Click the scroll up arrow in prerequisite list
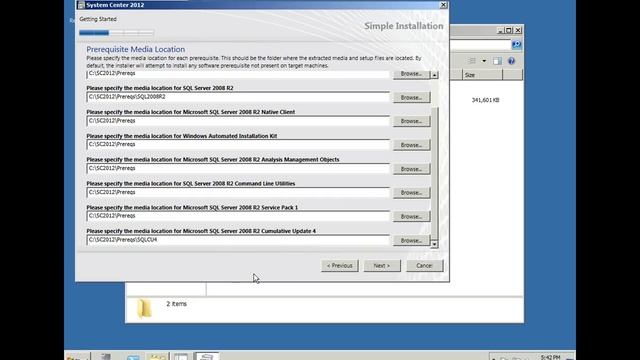The image size is (640, 360). click(x=434, y=75)
